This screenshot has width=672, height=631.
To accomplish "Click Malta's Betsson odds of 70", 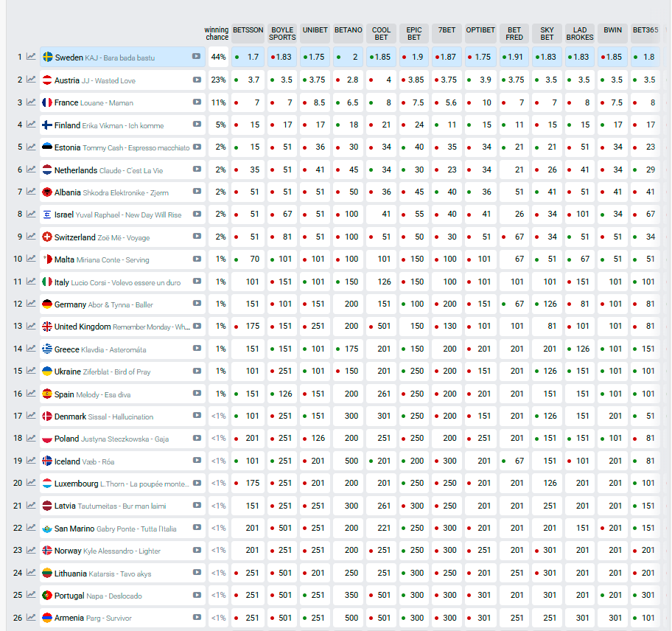I will 248,259.
